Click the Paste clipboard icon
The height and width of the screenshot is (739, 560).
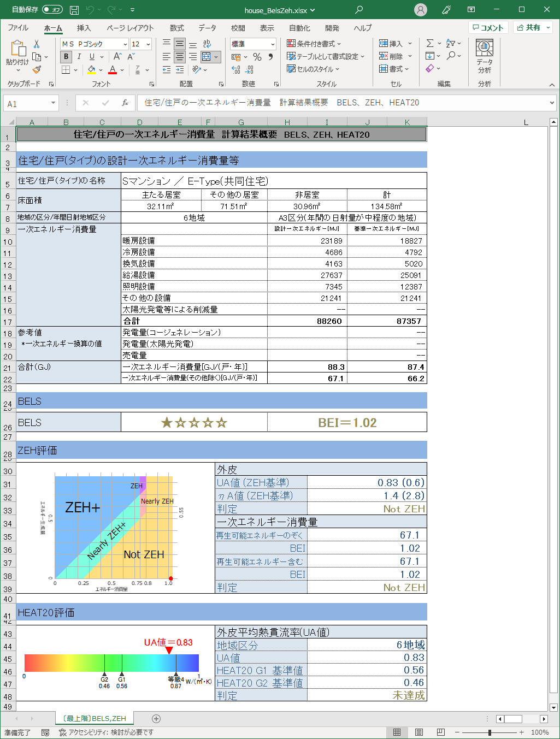(x=17, y=49)
